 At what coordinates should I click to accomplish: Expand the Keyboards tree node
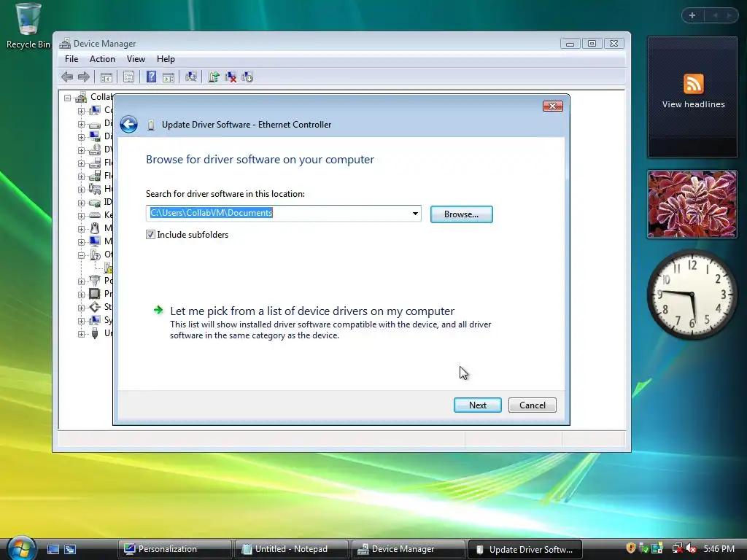[81, 216]
